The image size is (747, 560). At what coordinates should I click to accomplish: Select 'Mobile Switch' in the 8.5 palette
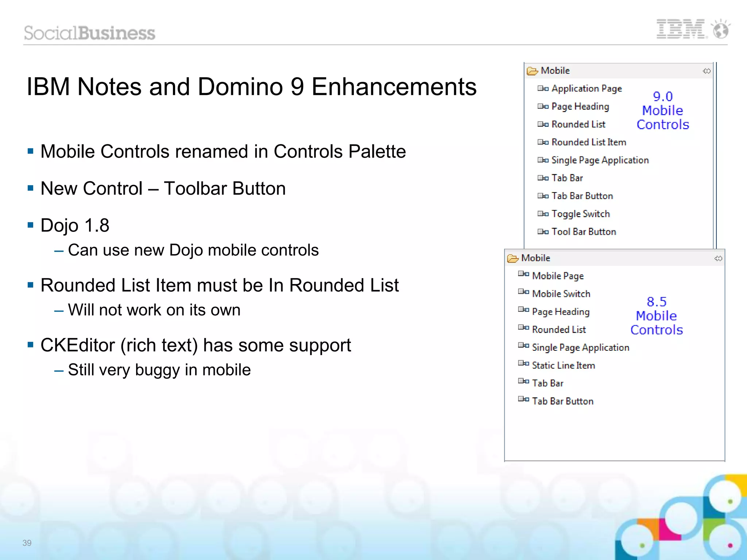coord(561,293)
